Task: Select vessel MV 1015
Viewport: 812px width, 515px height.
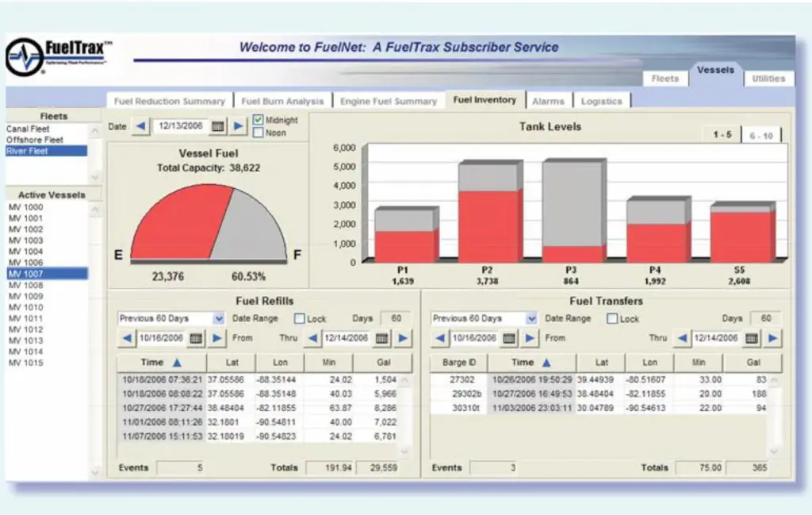Action: click(x=47, y=363)
